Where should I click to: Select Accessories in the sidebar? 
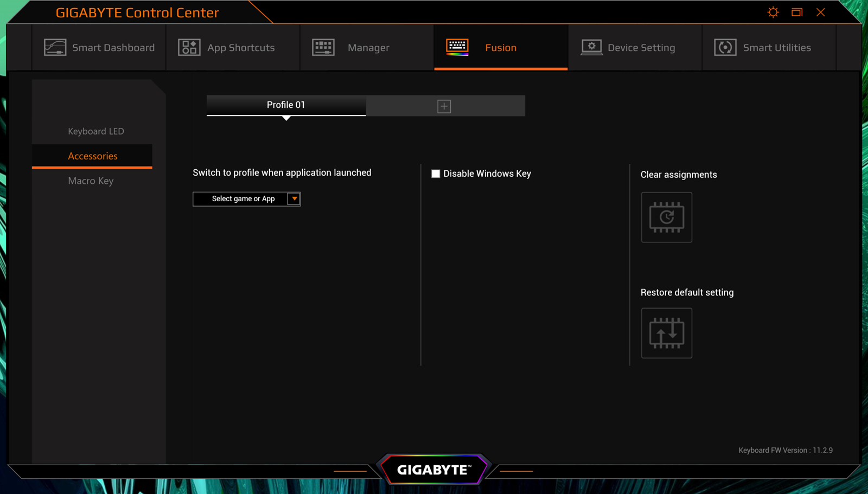tap(93, 156)
